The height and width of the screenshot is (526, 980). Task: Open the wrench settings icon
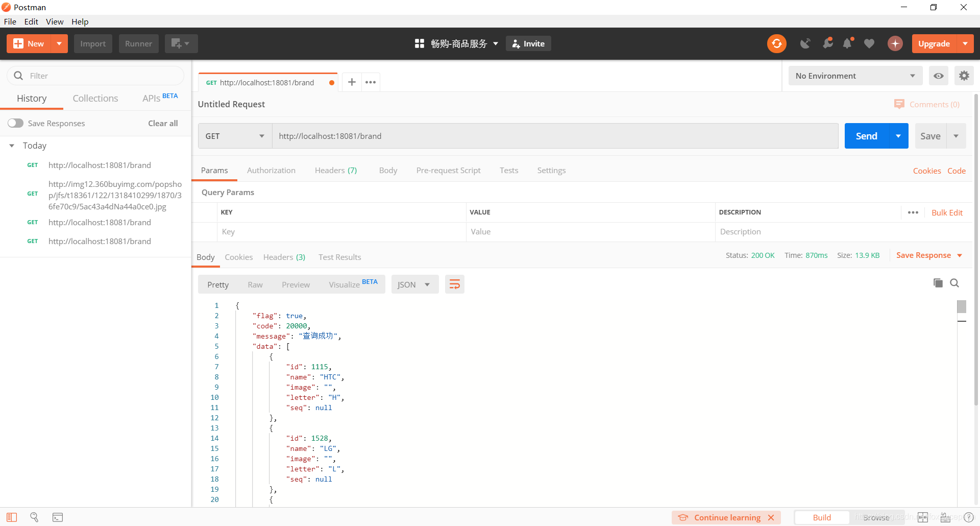tap(827, 43)
